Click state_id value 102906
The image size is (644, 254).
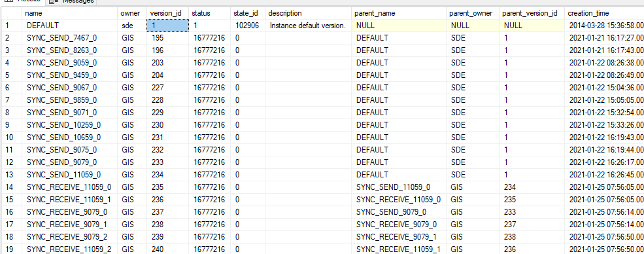click(248, 26)
